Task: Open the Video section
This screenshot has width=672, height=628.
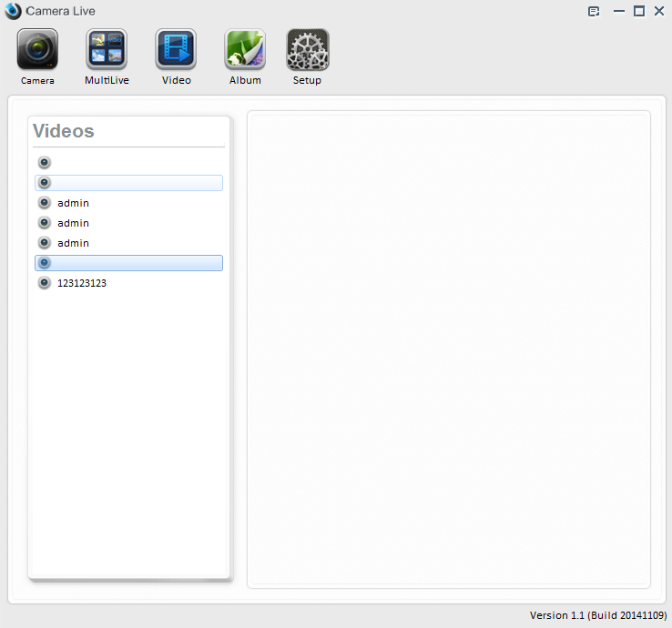Action: pyautogui.click(x=176, y=50)
